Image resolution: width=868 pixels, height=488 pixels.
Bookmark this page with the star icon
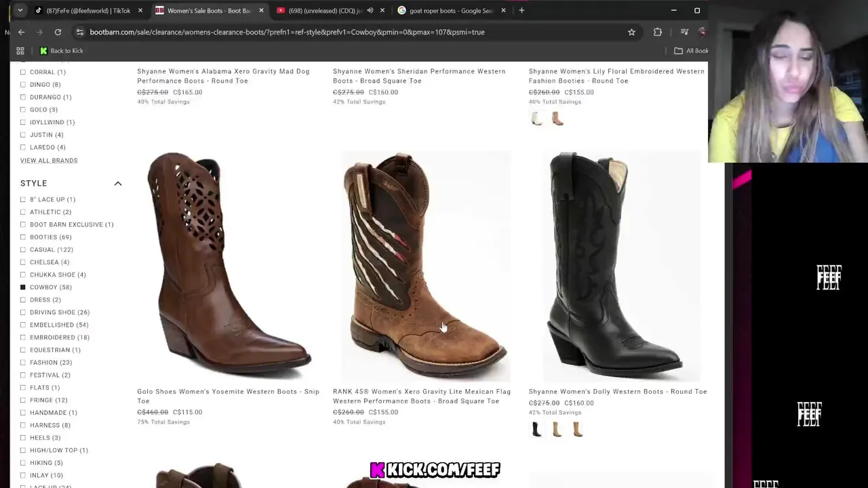631,32
